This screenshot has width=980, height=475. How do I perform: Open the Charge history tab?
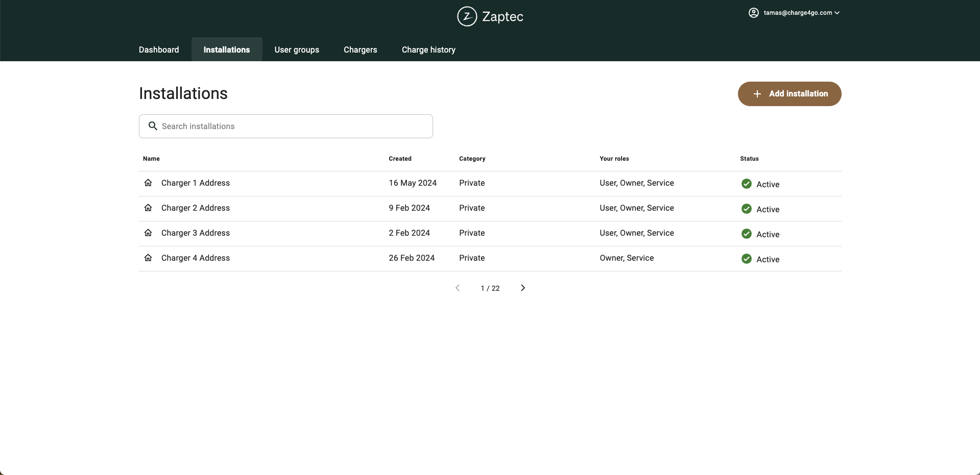(428, 49)
